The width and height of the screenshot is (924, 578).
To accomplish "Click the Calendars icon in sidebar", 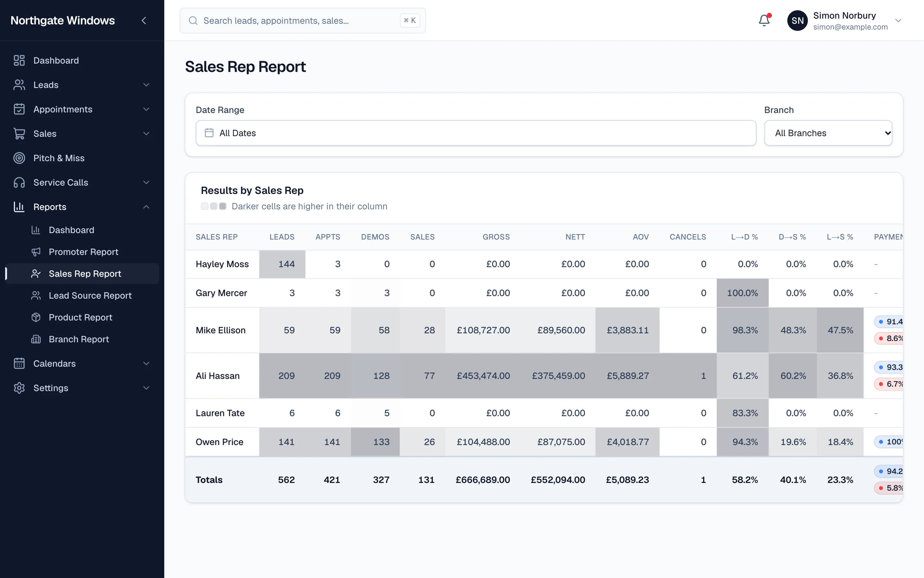I will [x=19, y=363].
